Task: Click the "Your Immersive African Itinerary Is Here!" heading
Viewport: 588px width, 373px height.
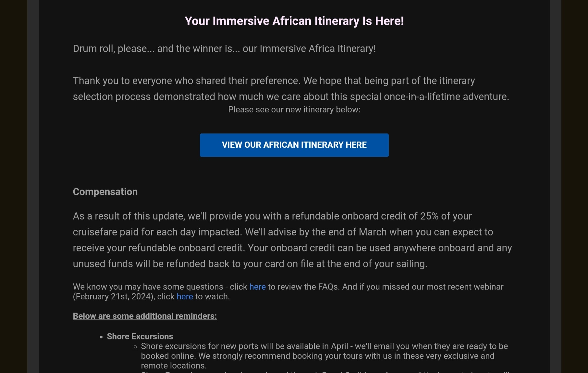Action: pyautogui.click(x=294, y=21)
